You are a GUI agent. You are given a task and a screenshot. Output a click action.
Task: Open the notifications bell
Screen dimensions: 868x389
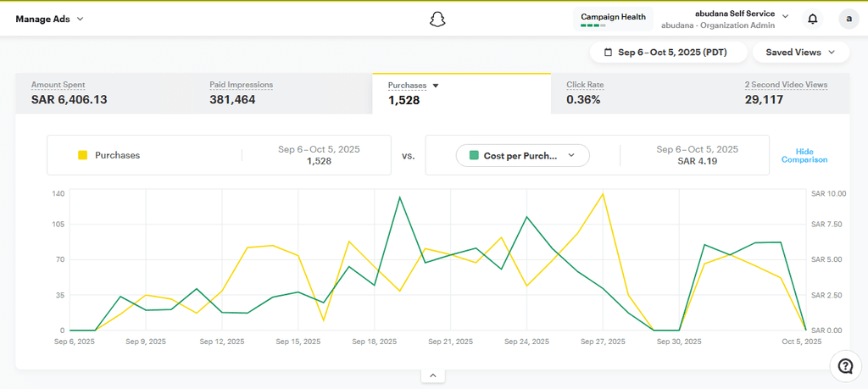click(x=813, y=19)
